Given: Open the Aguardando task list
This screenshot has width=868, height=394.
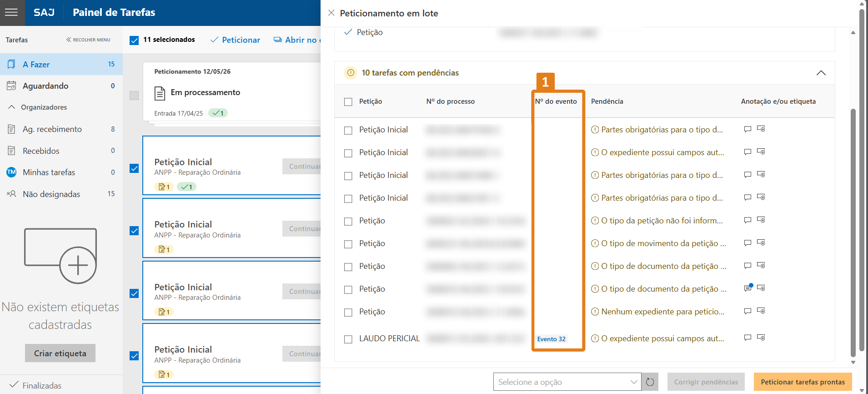Looking at the screenshot, I should point(61,86).
